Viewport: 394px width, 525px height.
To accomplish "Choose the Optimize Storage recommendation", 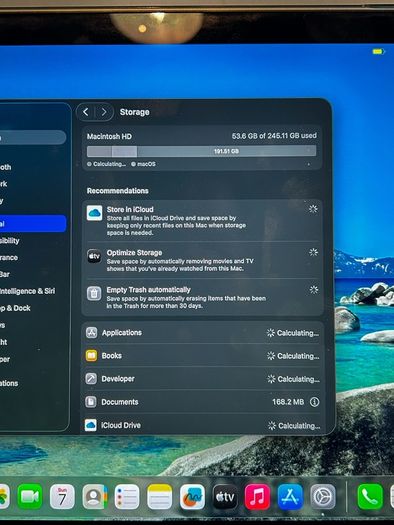I will (x=203, y=260).
